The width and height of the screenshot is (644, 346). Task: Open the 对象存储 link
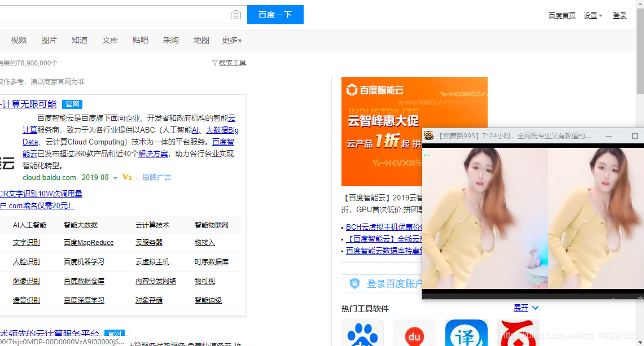tap(149, 300)
